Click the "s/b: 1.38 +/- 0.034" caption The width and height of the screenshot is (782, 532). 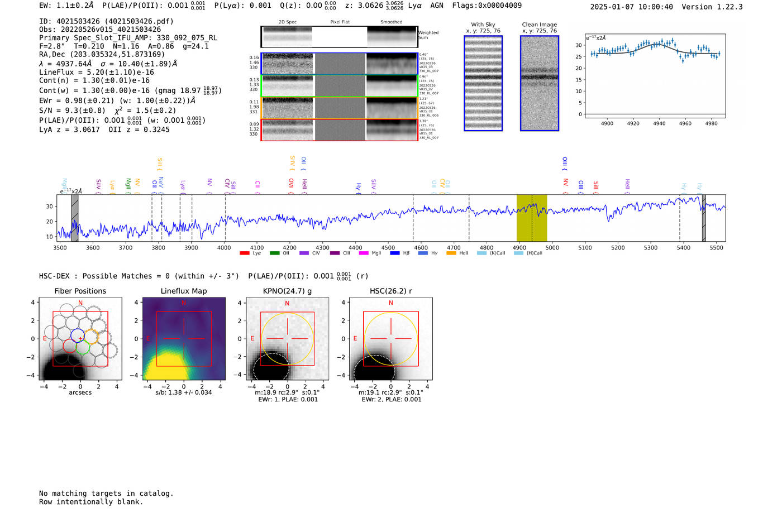pos(184,392)
